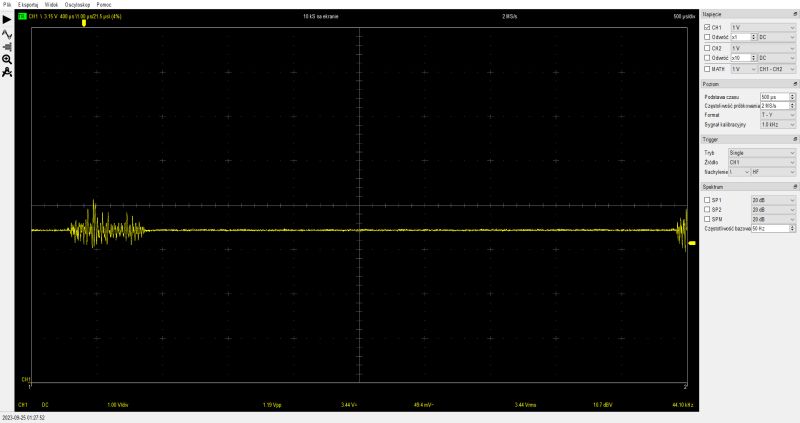
Task: Open the Format T - Y dropdown
Action: click(x=778, y=115)
